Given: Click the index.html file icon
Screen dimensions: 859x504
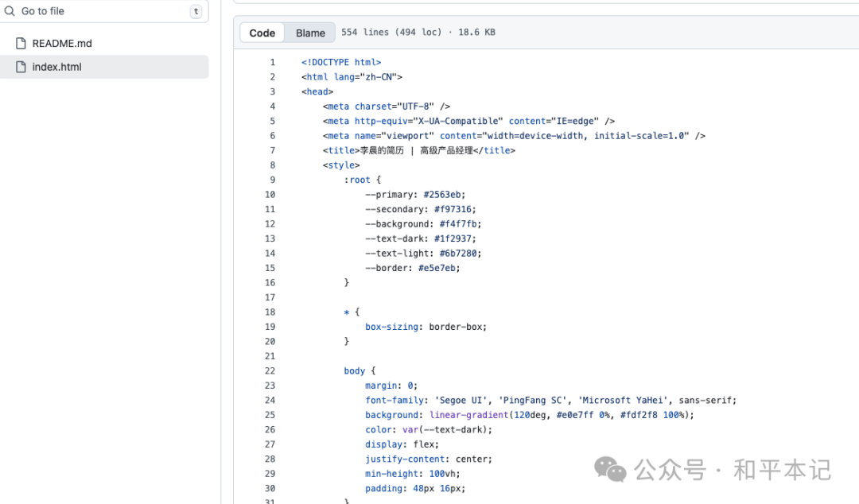Looking at the screenshot, I should 21,67.
